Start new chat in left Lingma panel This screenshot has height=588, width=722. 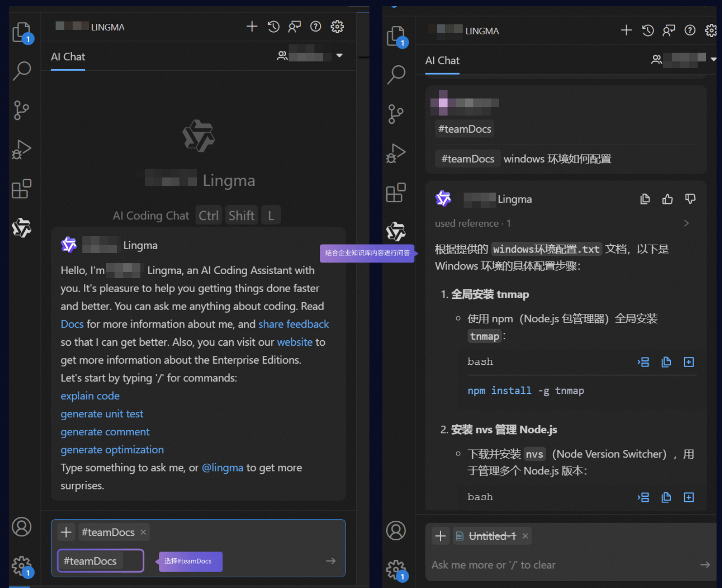[x=252, y=26]
